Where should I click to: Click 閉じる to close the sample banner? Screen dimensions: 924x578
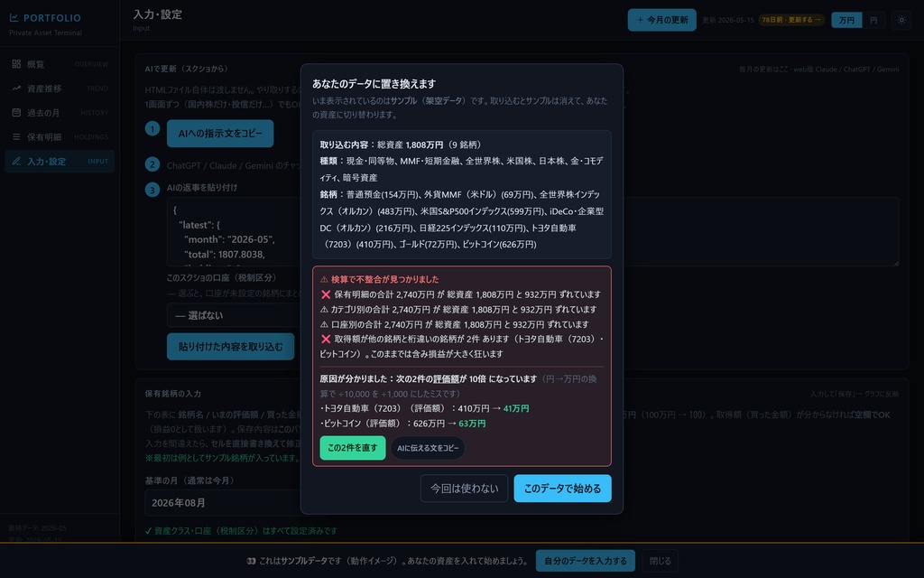tap(660, 561)
